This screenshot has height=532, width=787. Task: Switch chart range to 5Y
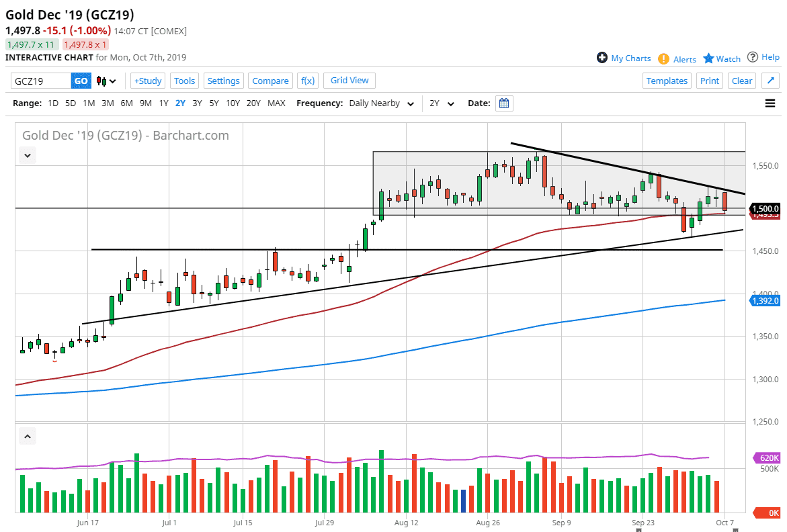click(214, 103)
